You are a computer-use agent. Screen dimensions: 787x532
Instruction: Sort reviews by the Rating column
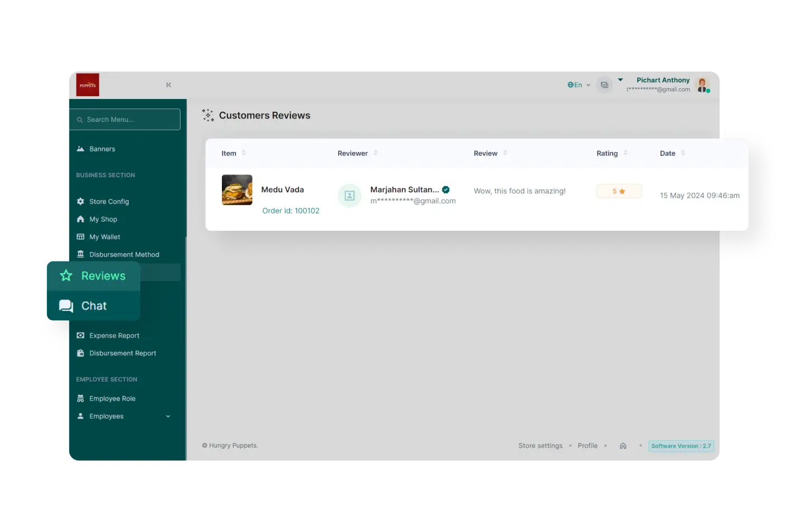[625, 153]
